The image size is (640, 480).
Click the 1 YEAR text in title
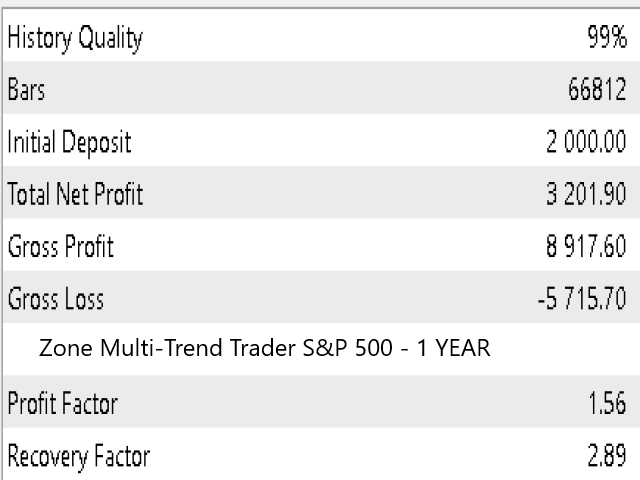click(453, 348)
